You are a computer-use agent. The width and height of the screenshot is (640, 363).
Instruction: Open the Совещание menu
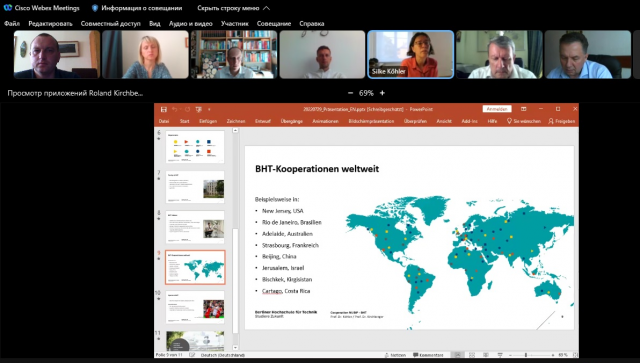274,24
